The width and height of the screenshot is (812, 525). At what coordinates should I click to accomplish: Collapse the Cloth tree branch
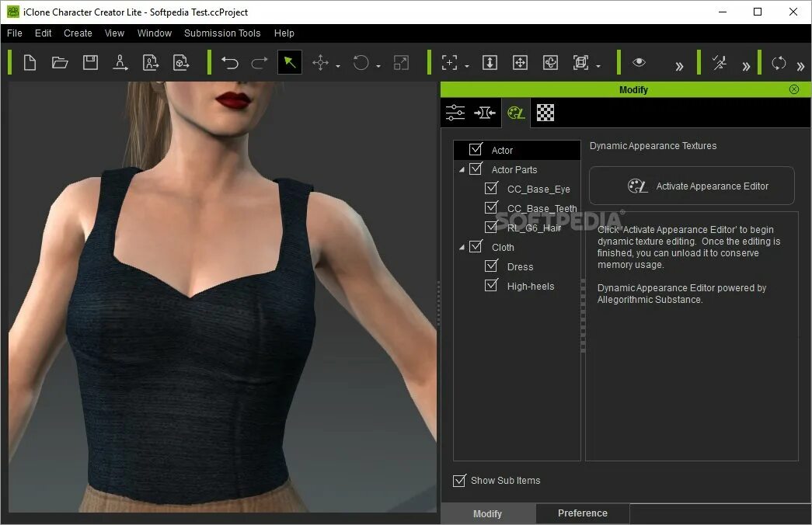[462, 247]
